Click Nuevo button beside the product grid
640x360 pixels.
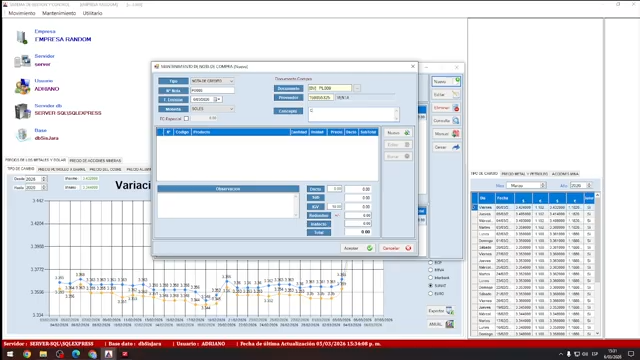tap(398, 133)
